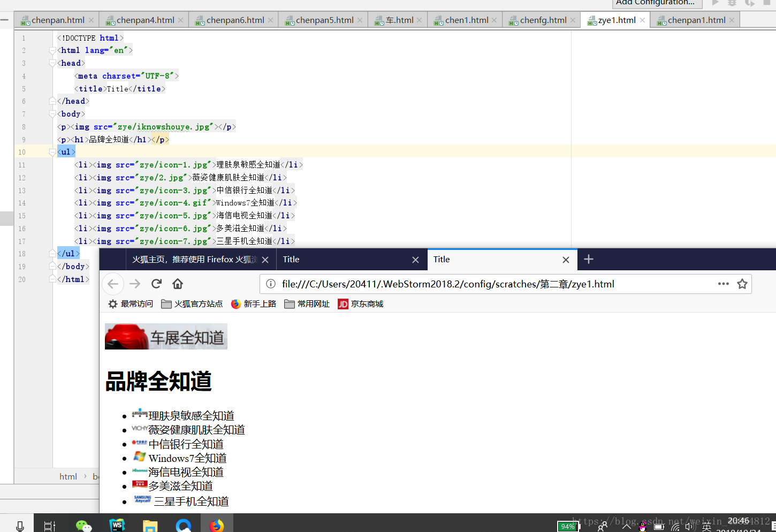Open the microphone icon in the taskbar

[x=20, y=526]
